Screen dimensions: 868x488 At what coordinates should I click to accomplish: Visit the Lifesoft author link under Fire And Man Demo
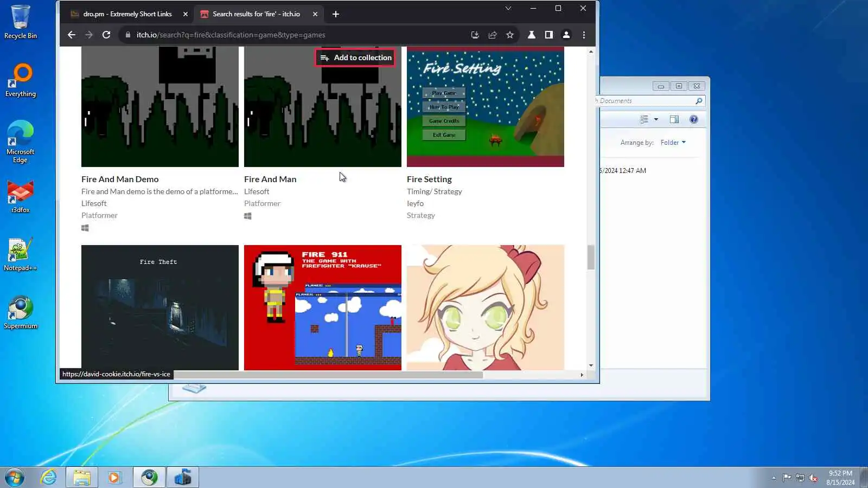pos(94,203)
